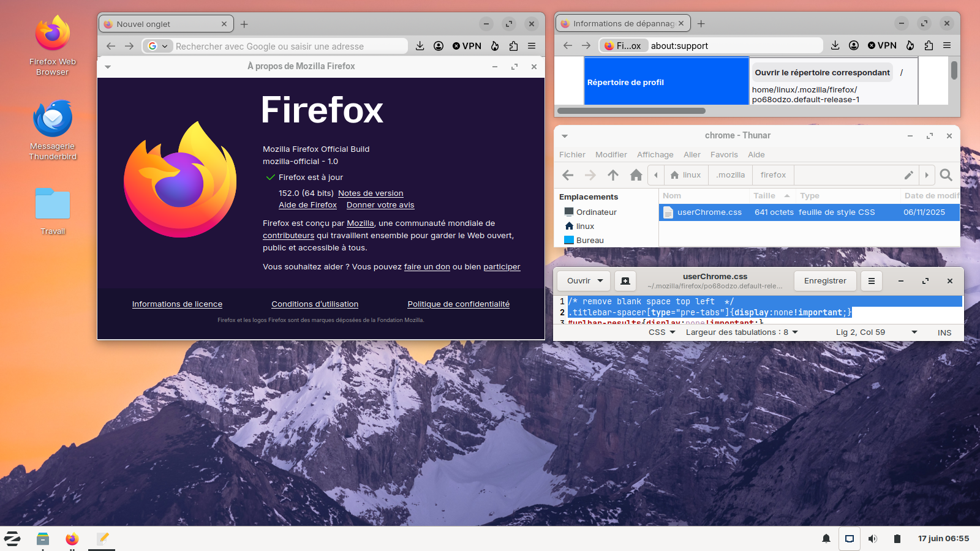The height and width of the screenshot is (551, 980).
Task: Open the hamburger menu in about:support window
Action: click(947, 45)
